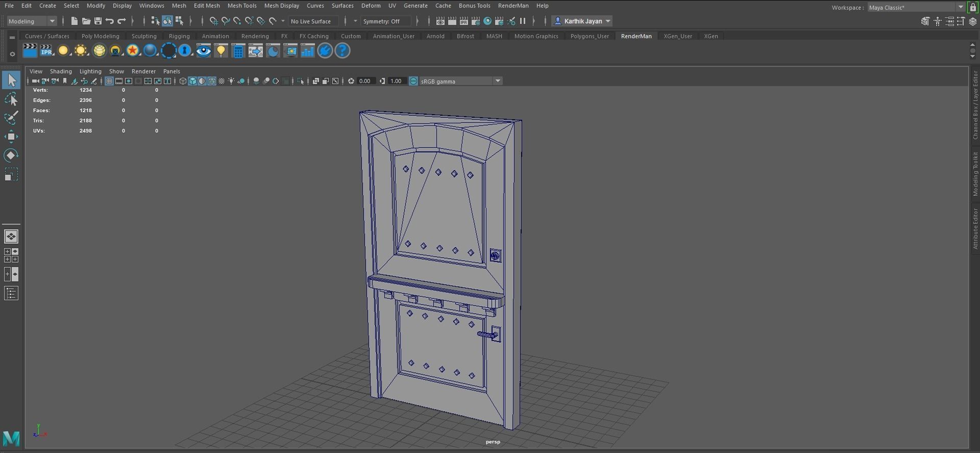Open the viewport Renderer menu
This screenshot has height=453, width=980.
(x=143, y=71)
